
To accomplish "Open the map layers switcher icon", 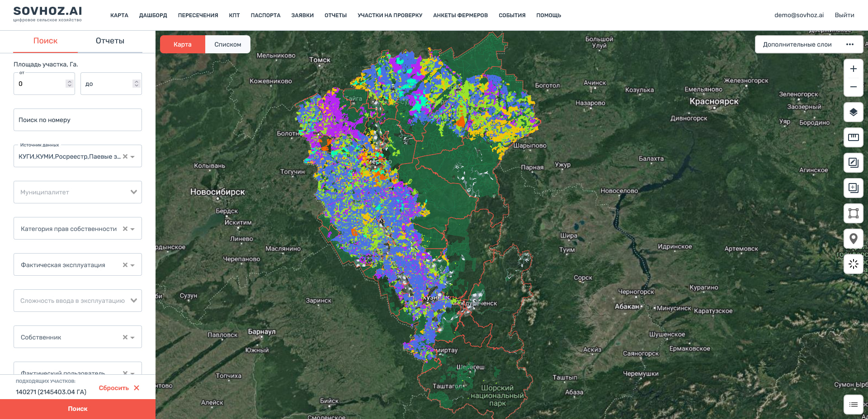I will [853, 112].
